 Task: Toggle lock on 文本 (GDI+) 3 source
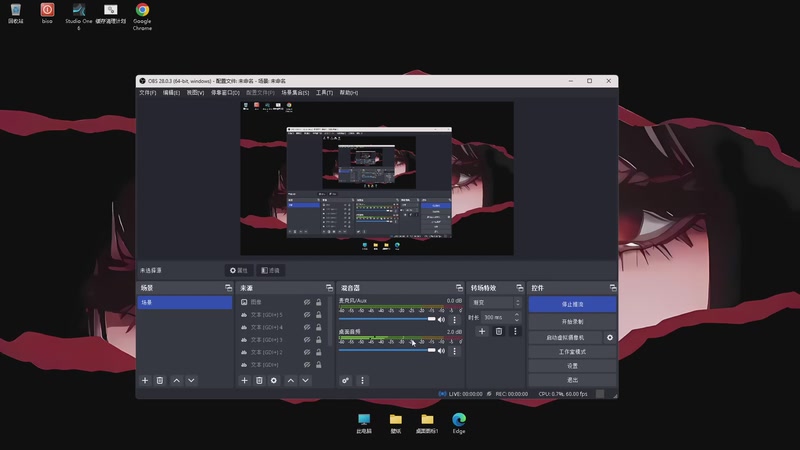click(x=318, y=340)
